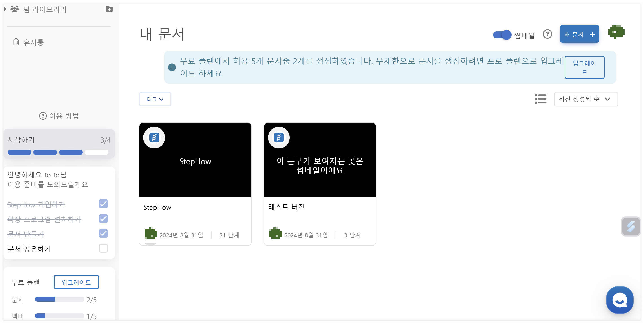Click the help question mark icon near 썸네일

pos(547,34)
